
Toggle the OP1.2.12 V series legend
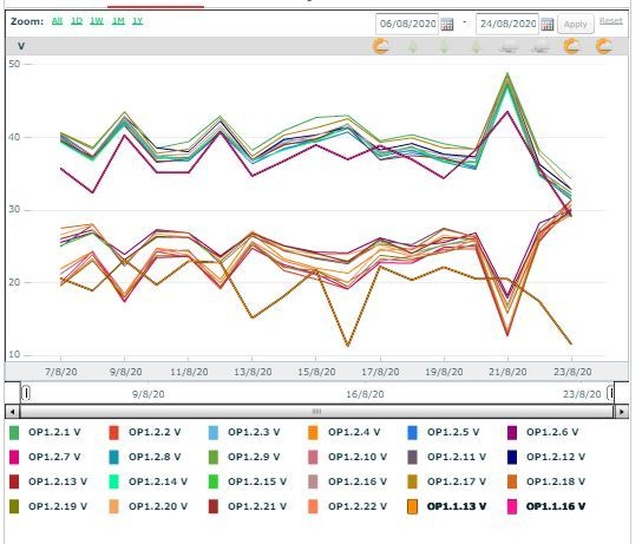(x=547, y=457)
